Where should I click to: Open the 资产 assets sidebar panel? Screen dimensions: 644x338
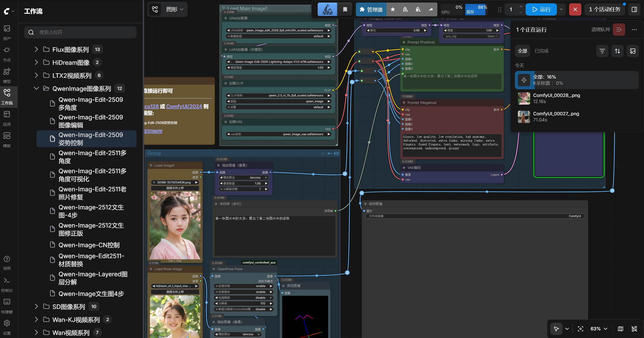[x=7, y=32]
